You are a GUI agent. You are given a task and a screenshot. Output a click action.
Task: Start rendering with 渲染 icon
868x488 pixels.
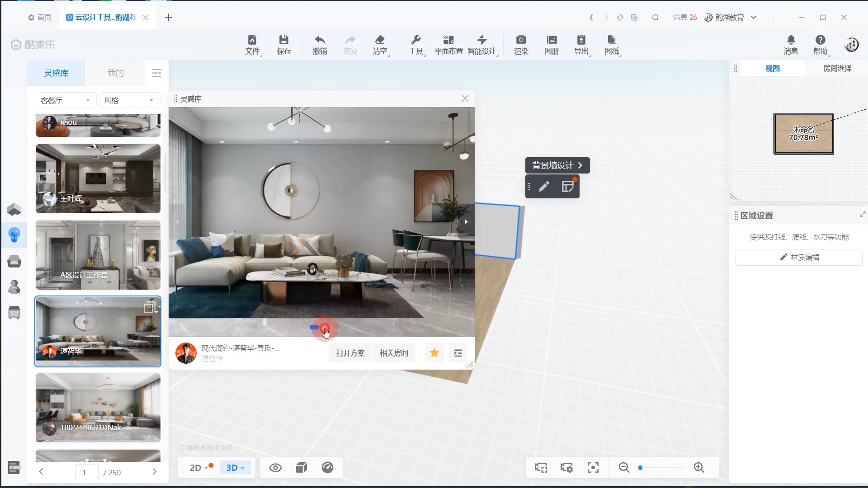(521, 45)
